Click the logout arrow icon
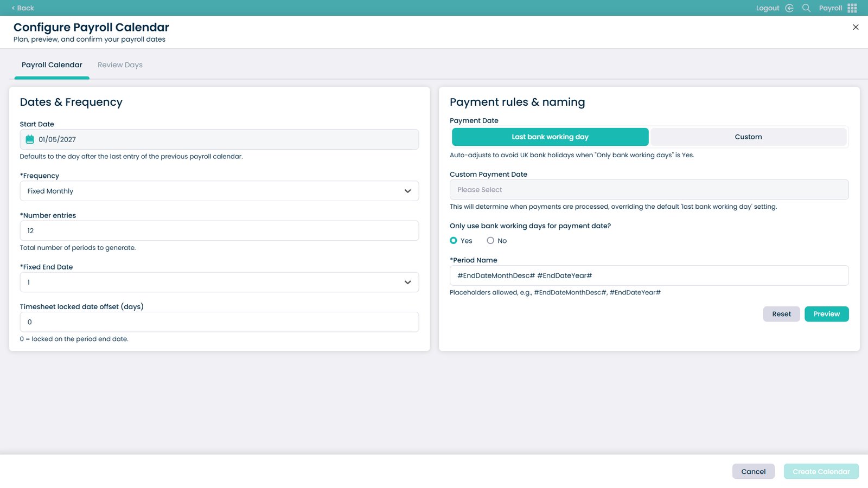The width and height of the screenshot is (868, 488). (x=789, y=8)
